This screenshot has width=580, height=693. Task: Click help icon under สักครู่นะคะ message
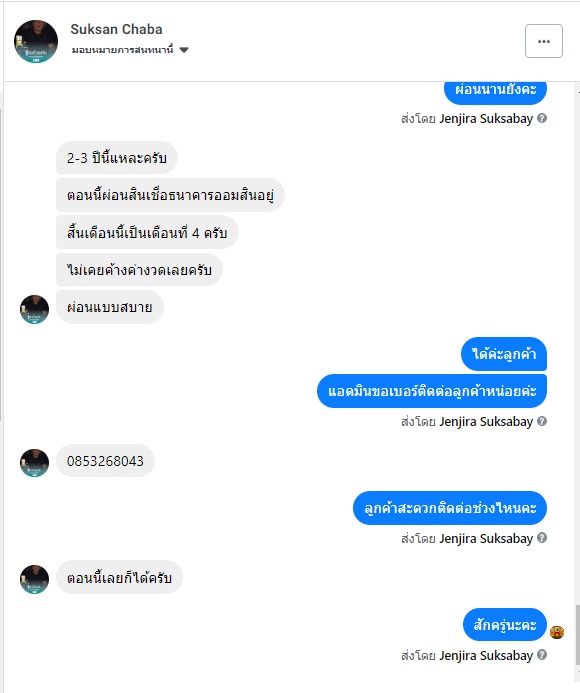click(542, 655)
